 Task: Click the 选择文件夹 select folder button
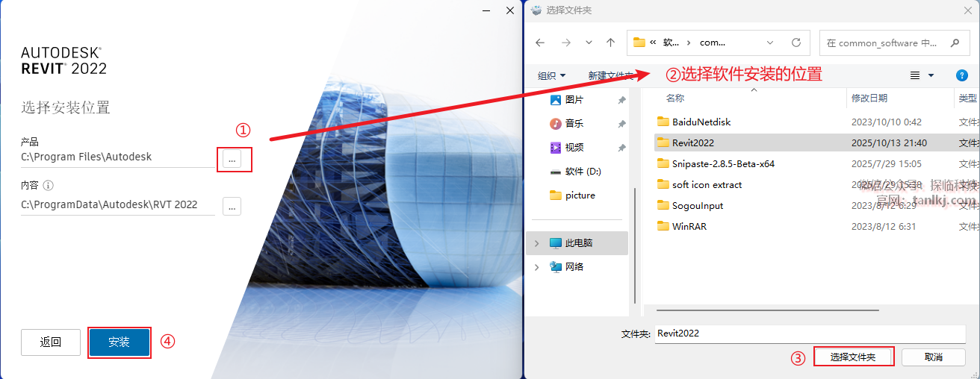click(x=853, y=357)
